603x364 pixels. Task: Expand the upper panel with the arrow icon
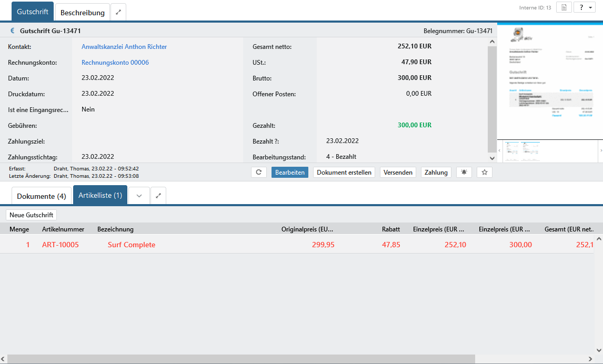pos(118,12)
